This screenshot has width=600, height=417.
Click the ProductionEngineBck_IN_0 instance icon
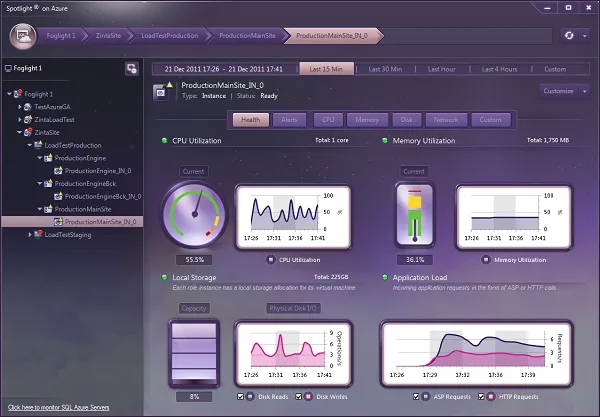click(58, 196)
